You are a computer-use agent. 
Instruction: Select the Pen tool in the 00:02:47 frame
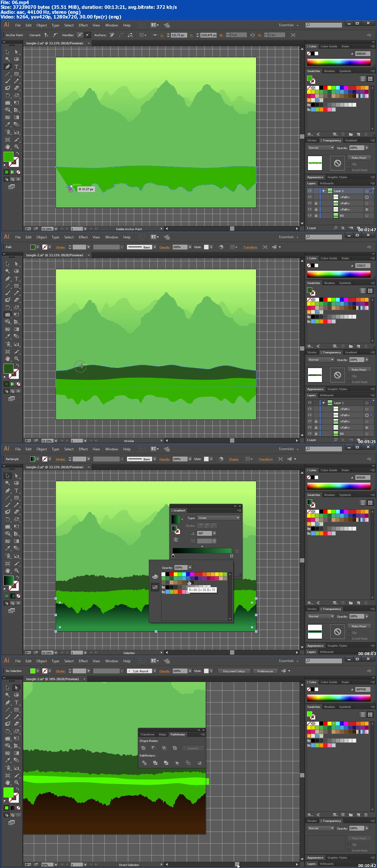point(7,67)
